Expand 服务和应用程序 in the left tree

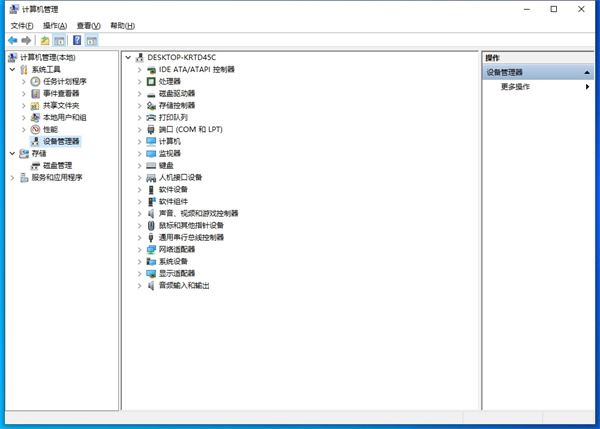pos(12,177)
